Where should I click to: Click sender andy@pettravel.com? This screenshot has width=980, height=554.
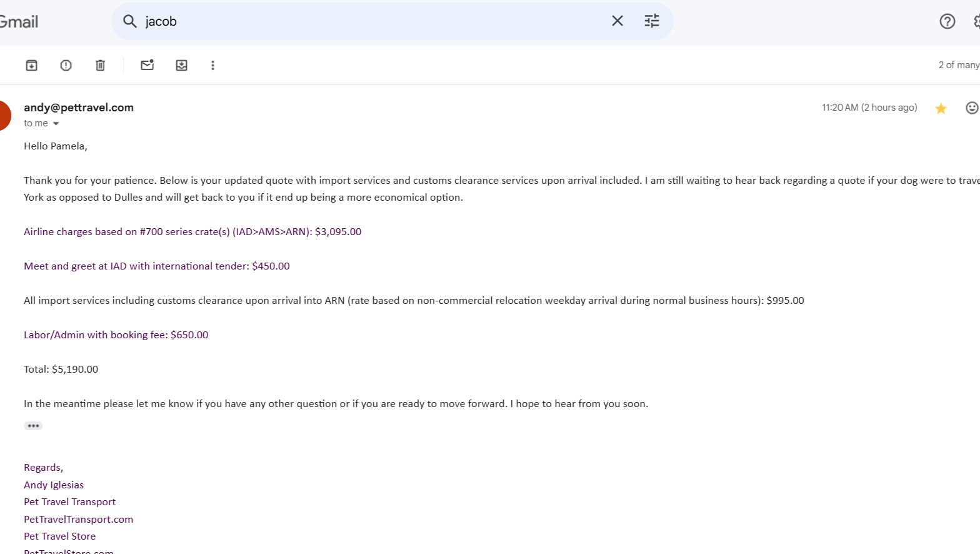pos(79,108)
